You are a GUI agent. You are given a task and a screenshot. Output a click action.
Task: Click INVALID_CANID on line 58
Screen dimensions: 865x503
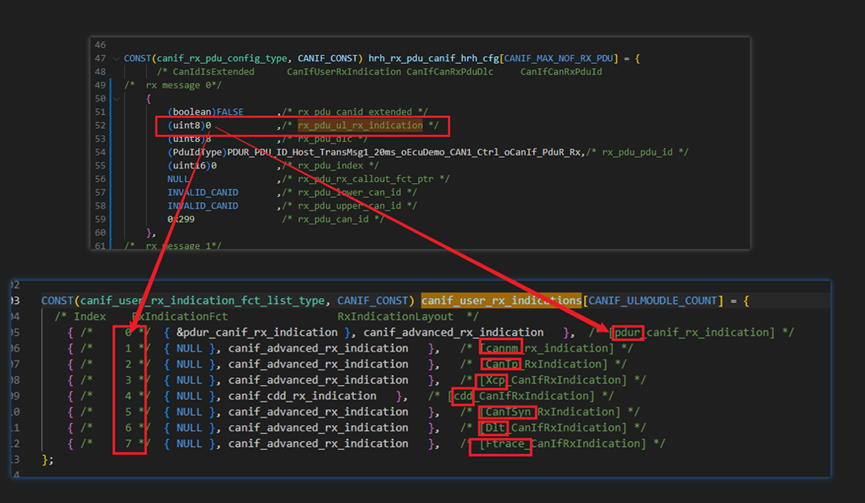pos(203,206)
